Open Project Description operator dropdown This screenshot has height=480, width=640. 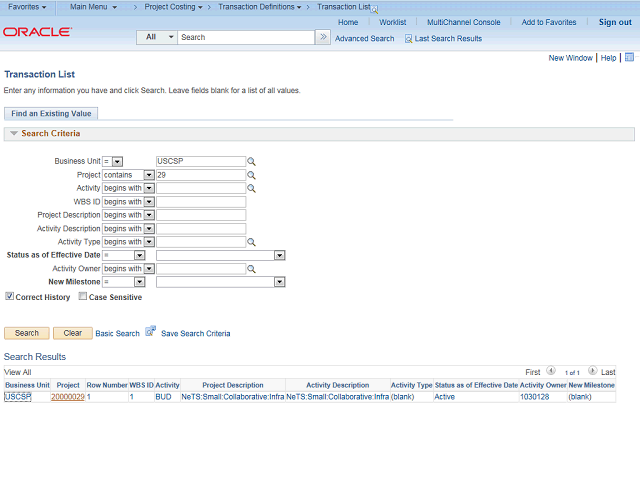coord(149,215)
